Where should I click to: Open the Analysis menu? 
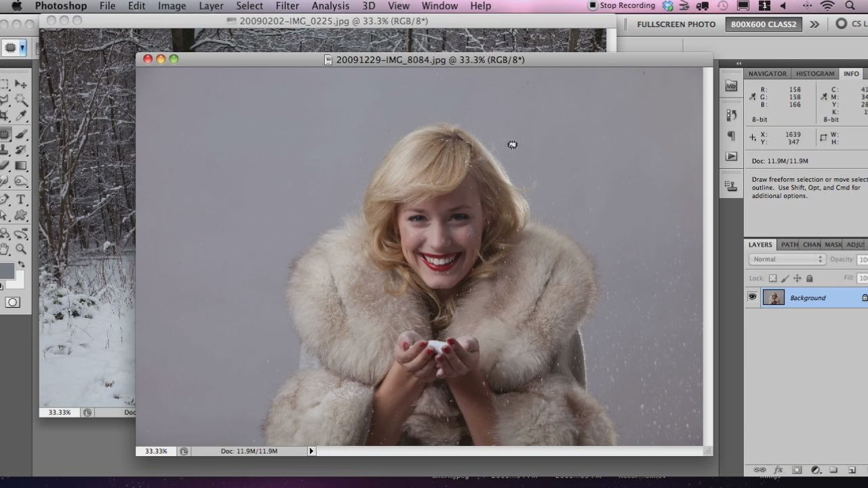pyautogui.click(x=330, y=6)
